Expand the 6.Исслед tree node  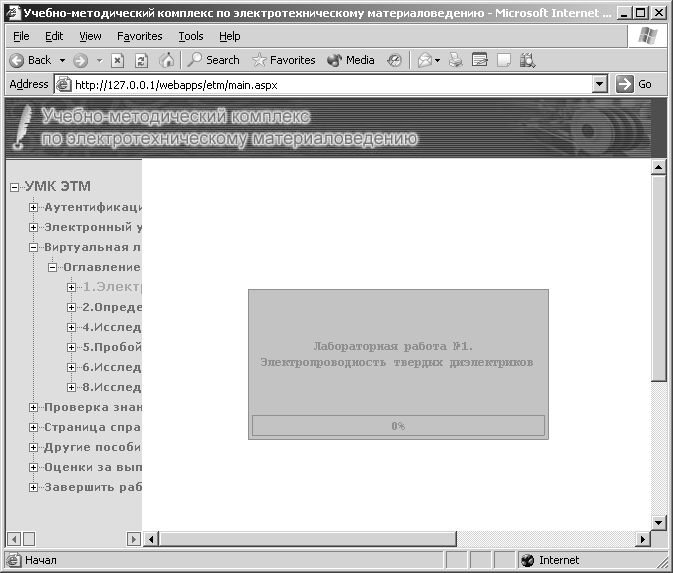point(72,367)
